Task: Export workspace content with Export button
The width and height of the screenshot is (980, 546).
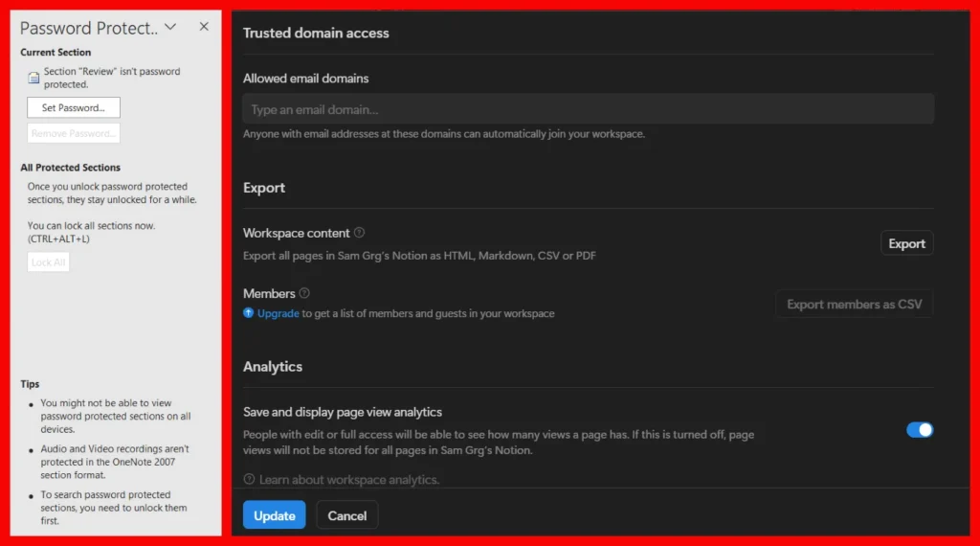Action: coord(907,243)
